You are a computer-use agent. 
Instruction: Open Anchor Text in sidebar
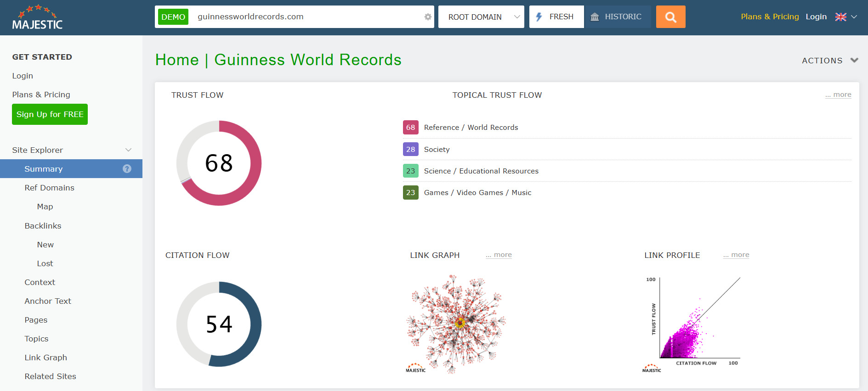(48, 301)
